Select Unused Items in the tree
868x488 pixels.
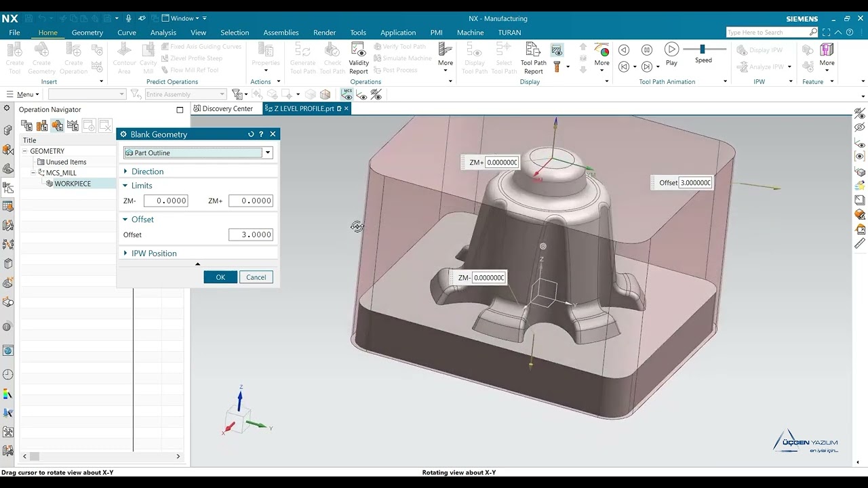[66, 162]
